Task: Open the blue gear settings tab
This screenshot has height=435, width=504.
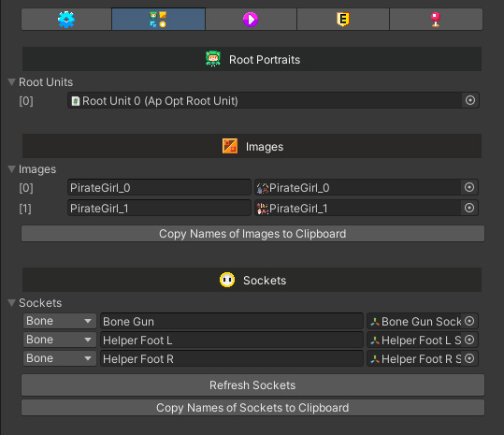Action: pyautogui.click(x=66, y=20)
